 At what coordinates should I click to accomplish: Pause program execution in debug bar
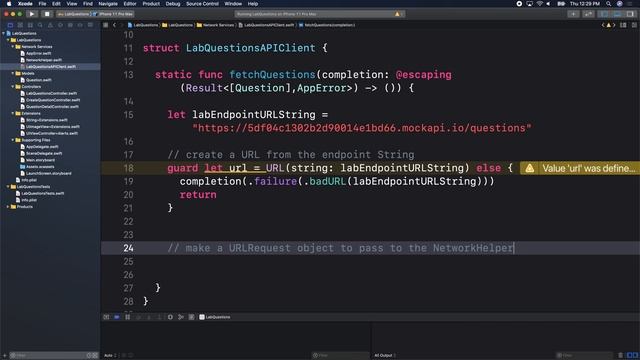(127, 317)
